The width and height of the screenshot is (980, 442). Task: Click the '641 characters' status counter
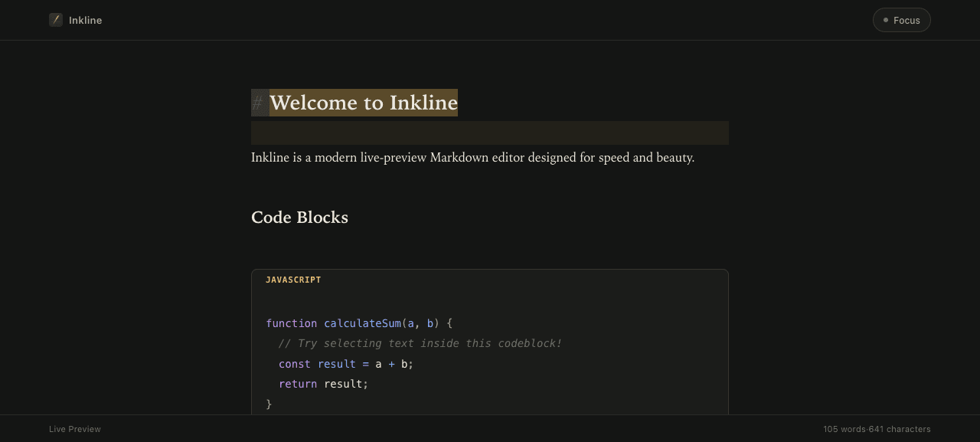tap(900, 429)
